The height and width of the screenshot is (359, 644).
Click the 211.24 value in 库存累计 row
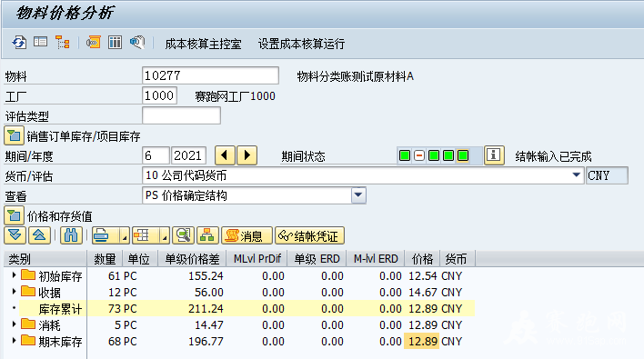tap(206, 308)
